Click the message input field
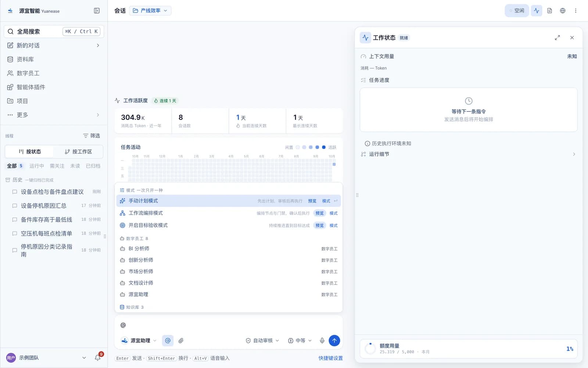Screen dimensions: 588x368 point(229,325)
